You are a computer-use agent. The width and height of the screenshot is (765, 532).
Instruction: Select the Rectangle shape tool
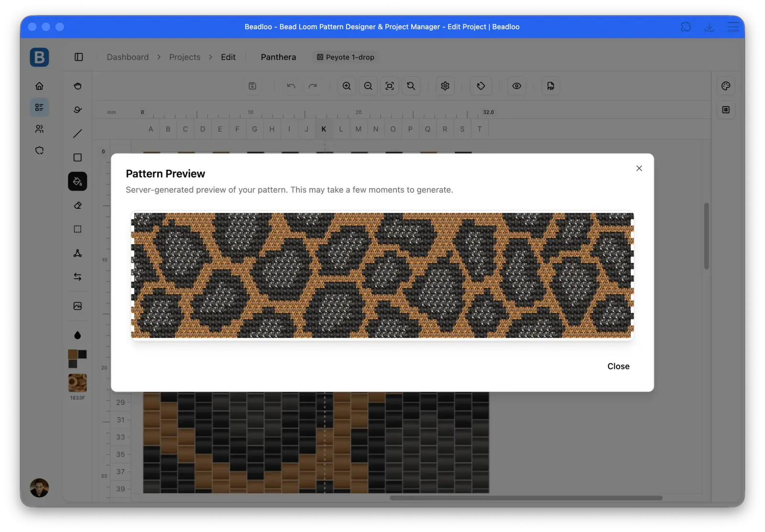pyautogui.click(x=77, y=158)
